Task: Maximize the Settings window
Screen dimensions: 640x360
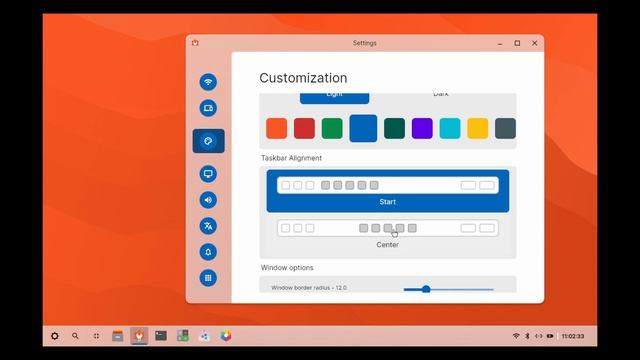Action: tap(517, 43)
